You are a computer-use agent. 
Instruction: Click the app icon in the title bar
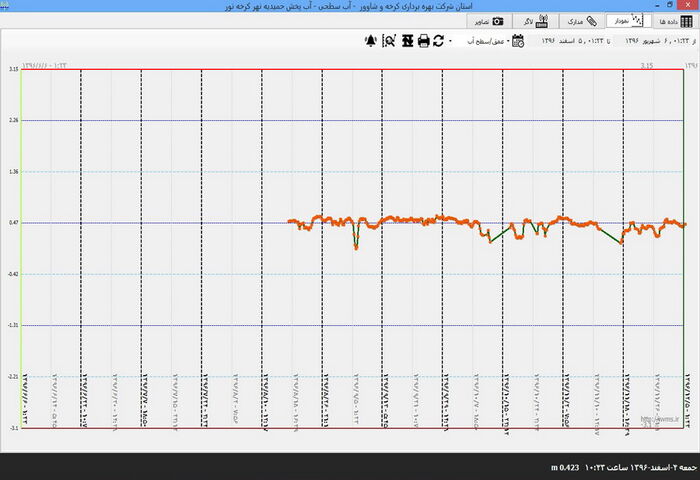point(4,4)
